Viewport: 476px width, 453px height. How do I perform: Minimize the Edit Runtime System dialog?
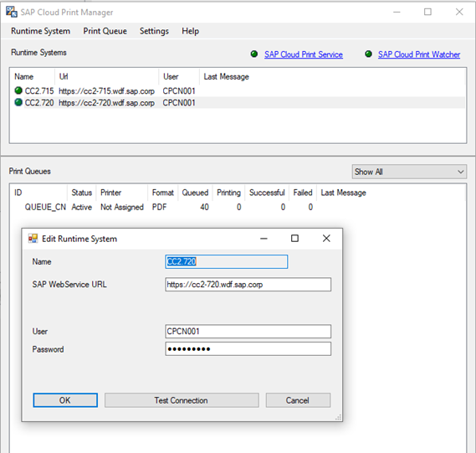[x=264, y=238]
